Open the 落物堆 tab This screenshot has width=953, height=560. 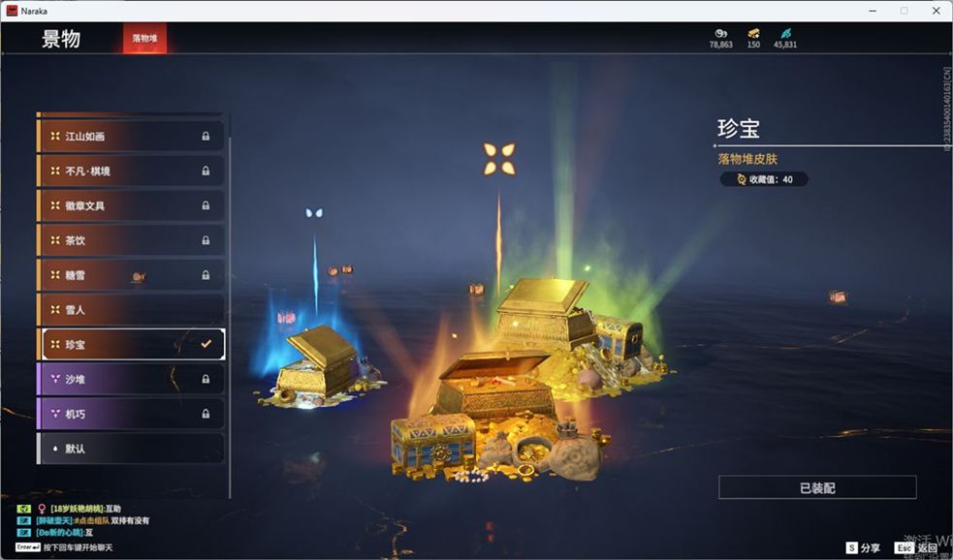click(144, 38)
